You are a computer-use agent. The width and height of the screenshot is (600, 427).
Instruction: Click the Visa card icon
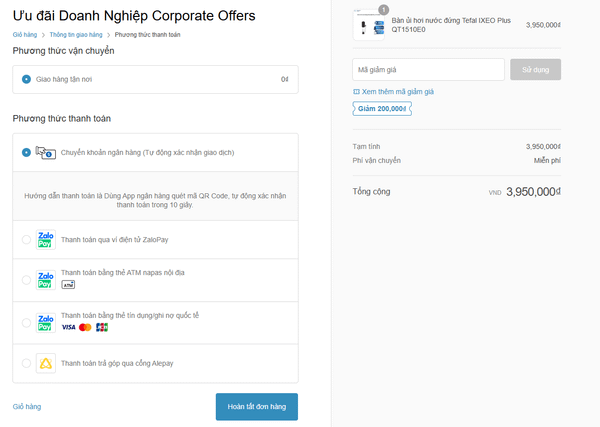point(68,327)
